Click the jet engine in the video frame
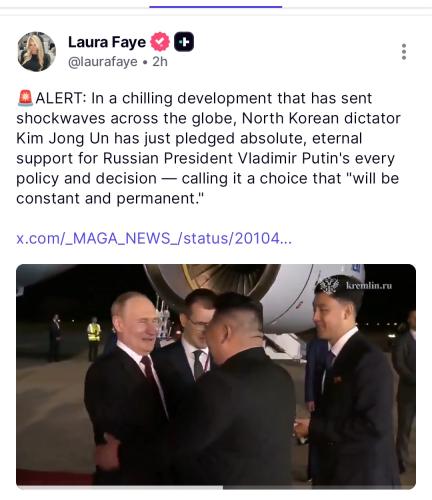432x500 pixels. tap(213, 279)
